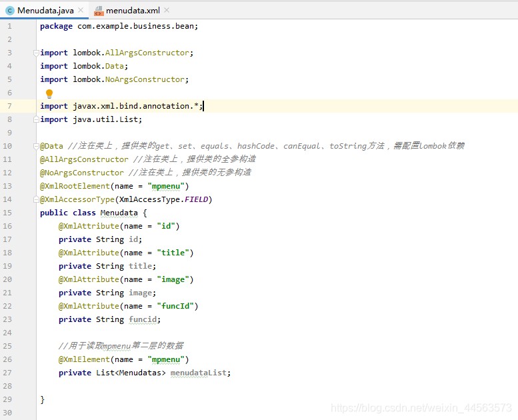Screen dimensions: 518x420
Task: Click the FIELD constant
Action: [196, 199]
